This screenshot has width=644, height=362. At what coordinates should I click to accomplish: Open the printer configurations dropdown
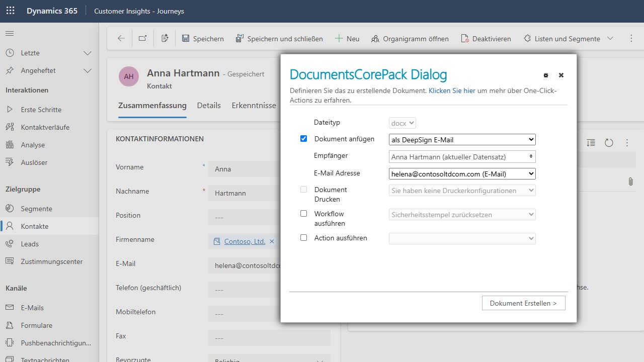pos(462,191)
